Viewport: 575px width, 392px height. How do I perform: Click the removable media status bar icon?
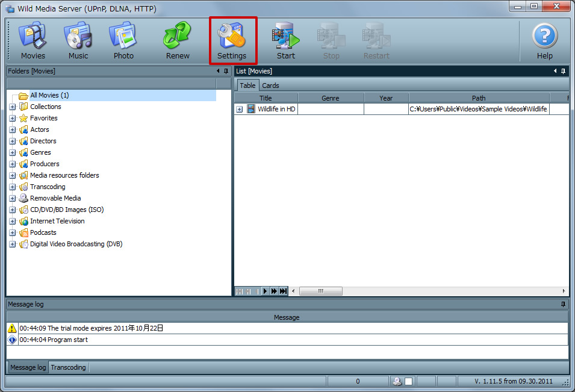(397, 381)
